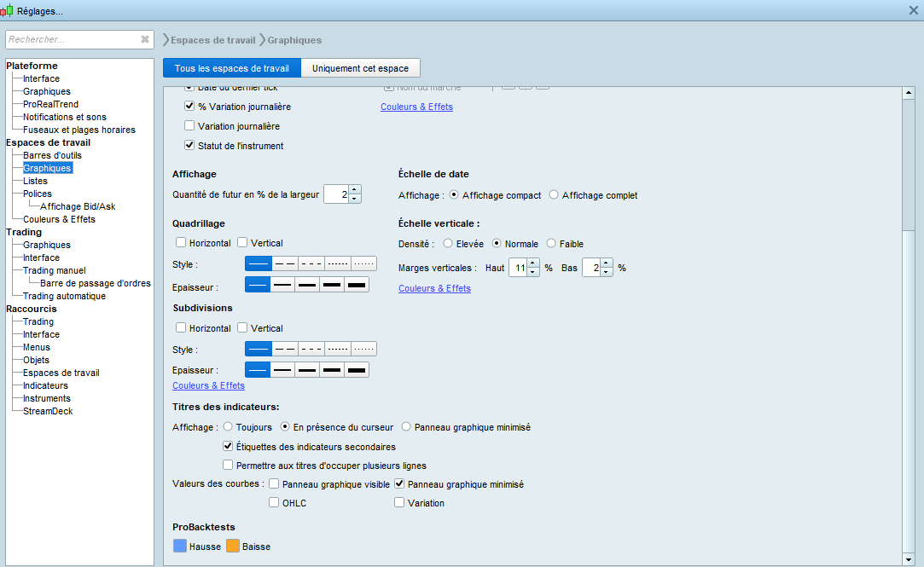The height and width of the screenshot is (567, 924).
Task: Select solid line style for Quadrillage
Action: (259, 263)
